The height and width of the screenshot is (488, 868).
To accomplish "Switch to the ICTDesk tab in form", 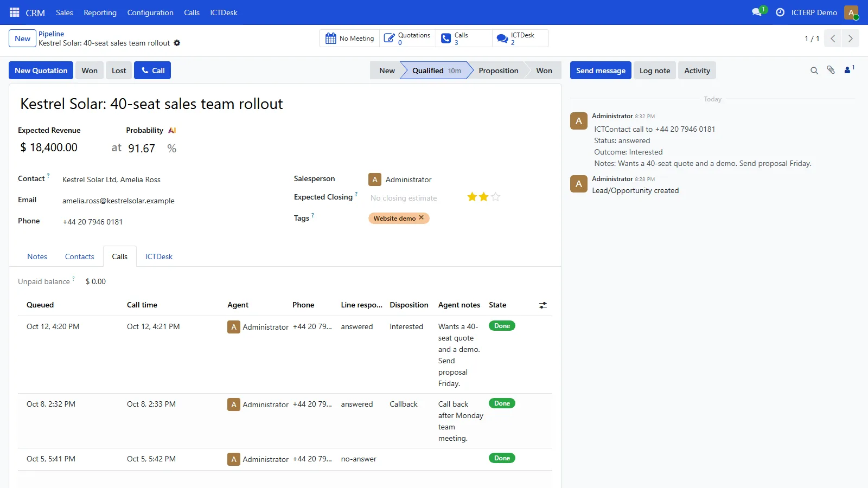I will pos(158,256).
